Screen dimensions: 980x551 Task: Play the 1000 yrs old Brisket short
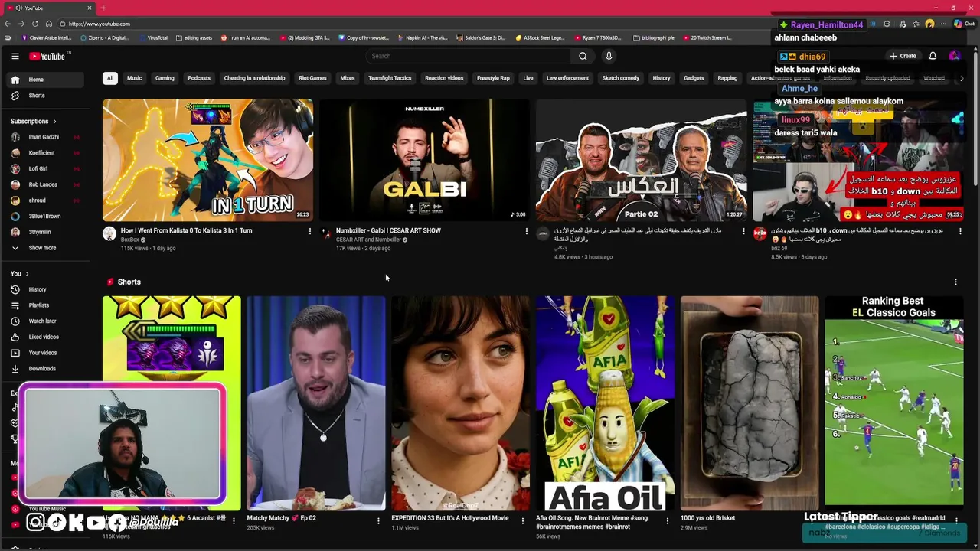pyautogui.click(x=750, y=403)
